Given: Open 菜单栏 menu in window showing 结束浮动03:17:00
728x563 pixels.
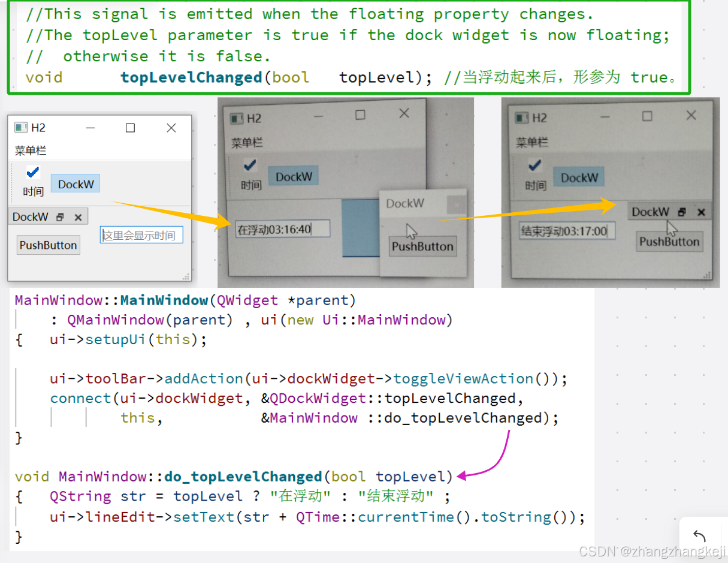Looking at the screenshot, I should point(532,142).
